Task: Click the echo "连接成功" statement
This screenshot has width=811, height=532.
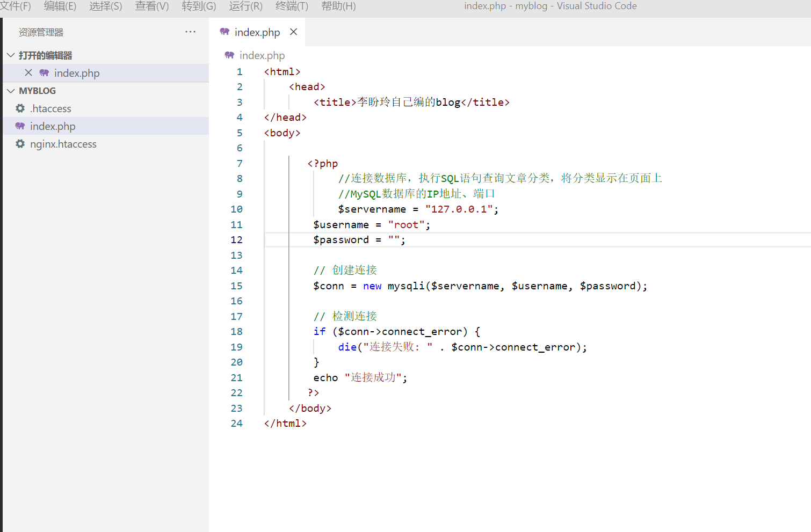Action: click(x=360, y=377)
